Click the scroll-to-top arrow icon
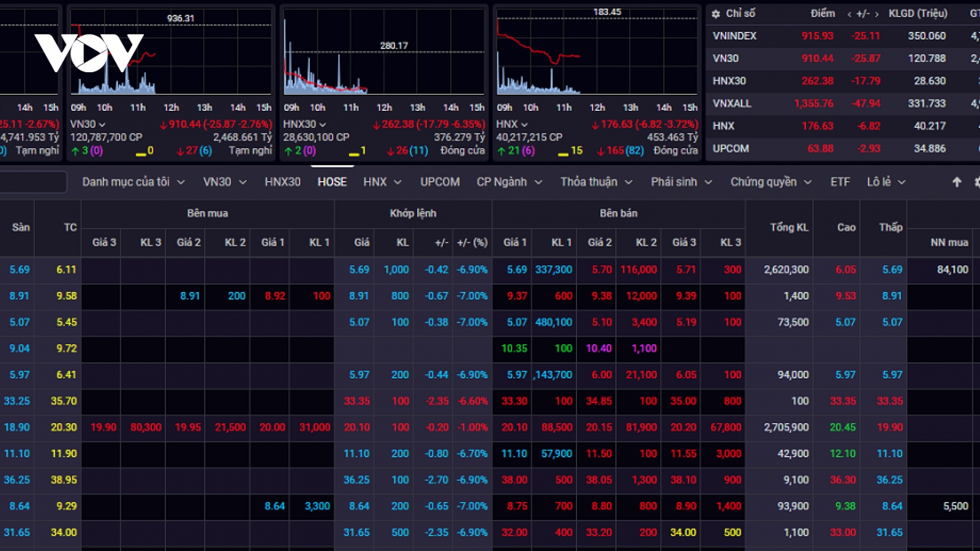Image resolution: width=980 pixels, height=551 pixels. (x=957, y=182)
